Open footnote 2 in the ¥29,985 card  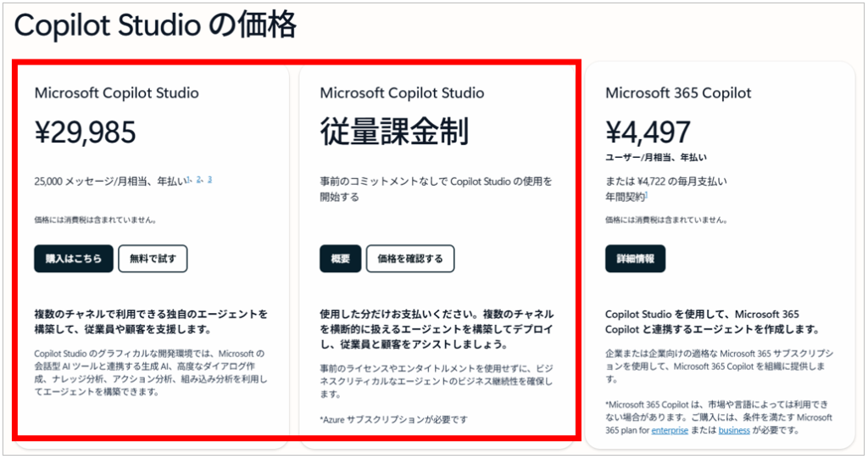[x=198, y=179]
